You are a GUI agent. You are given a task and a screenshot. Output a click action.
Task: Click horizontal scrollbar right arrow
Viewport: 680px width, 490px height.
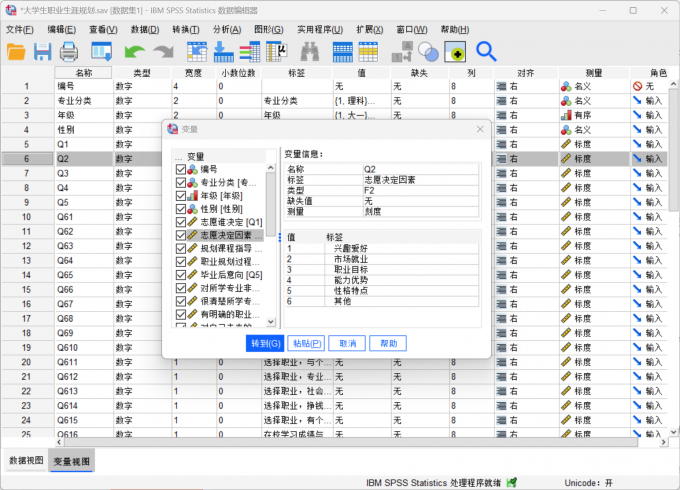coord(664,442)
